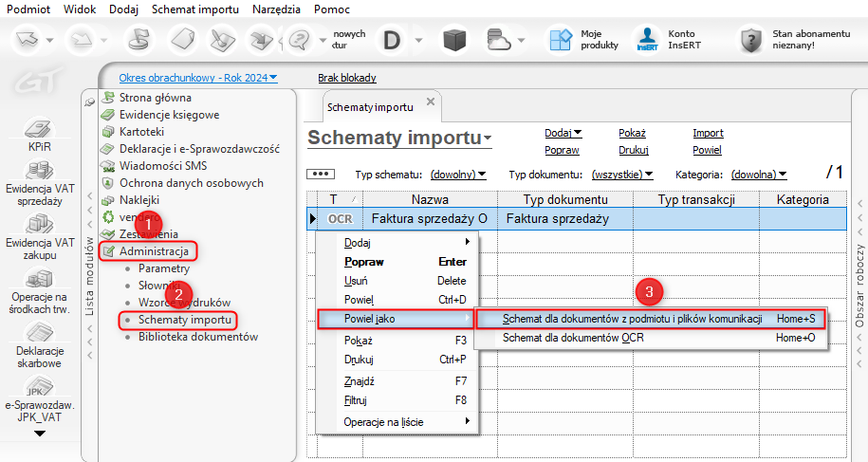Choose Usuń from the context menu
The image size is (868, 462).
click(356, 281)
